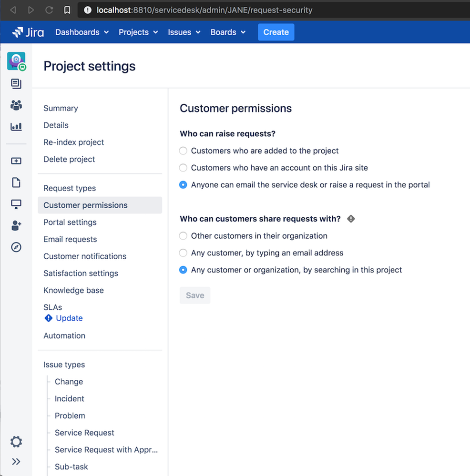Select the Sub-task issue type
Image resolution: width=470 pixels, height=476 pixels.
pyautogui.click(x=72, y=466)
